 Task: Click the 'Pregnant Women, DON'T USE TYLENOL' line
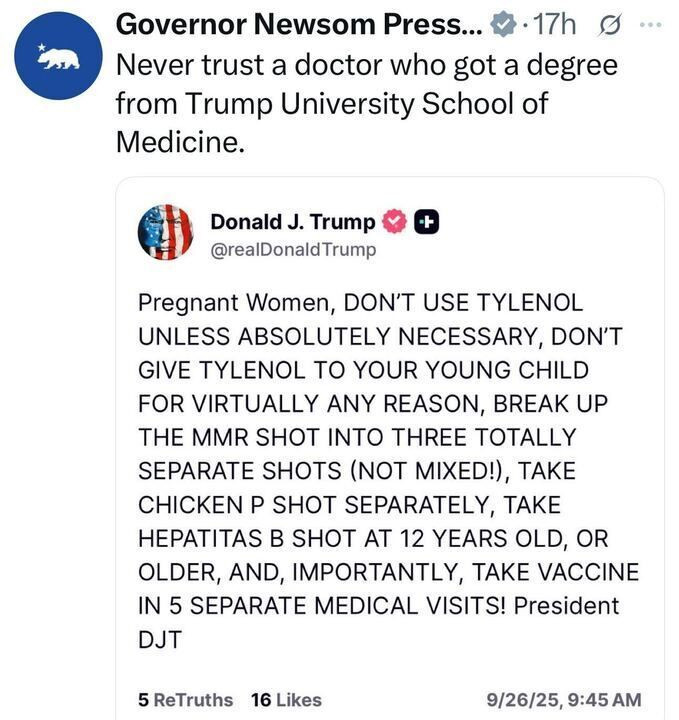pos(360,302)
